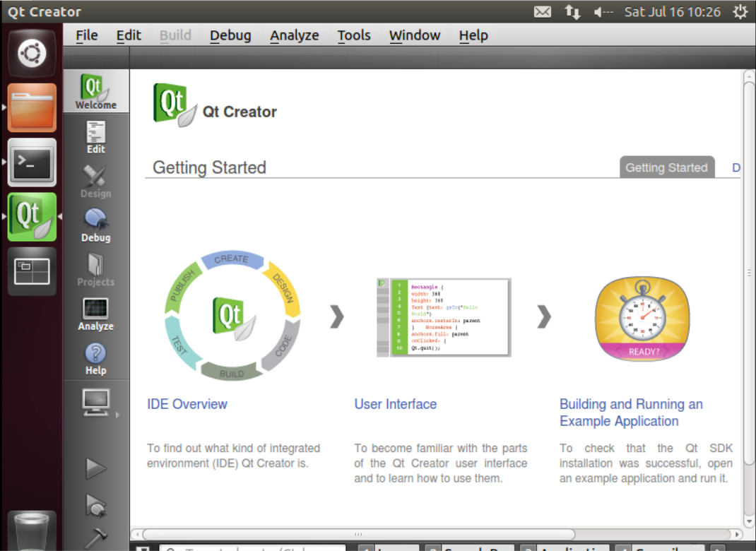756x551 pixels.
Task: Open mail indicator in top panel
Action: 543,11
